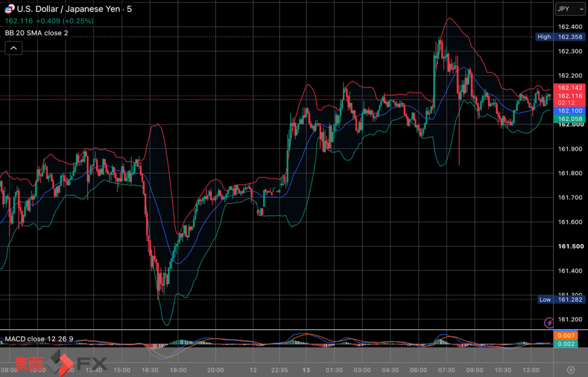
Task: Select the BB 20 SMA close indicator label
Action: tap(36, 33)
